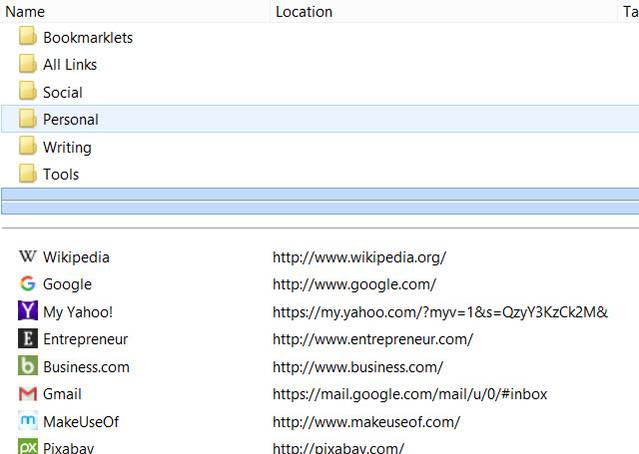The height and width of the screenshot is (454, 639).
Task: Click the All Links folder icon
Action: [x=28, y=64]
